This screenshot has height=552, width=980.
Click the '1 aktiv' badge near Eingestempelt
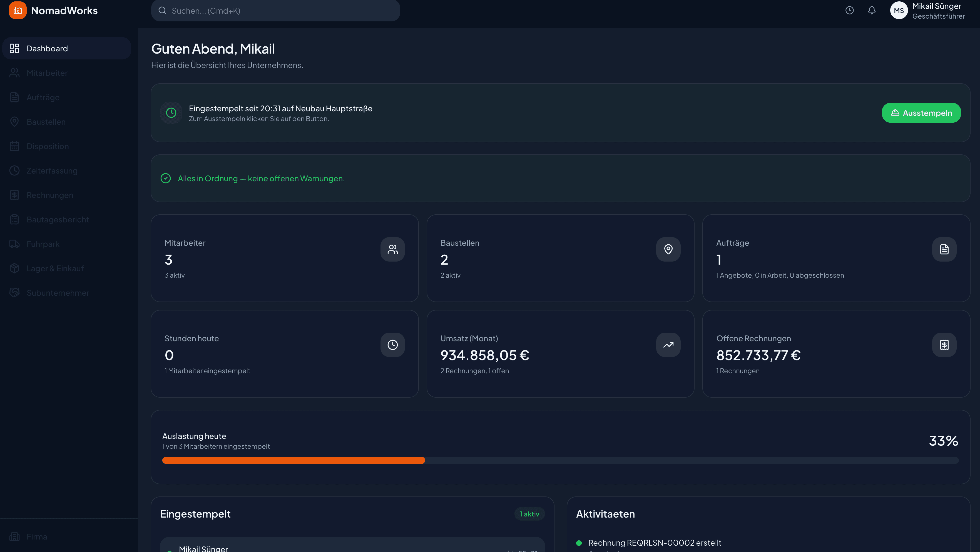coord(529,514)
